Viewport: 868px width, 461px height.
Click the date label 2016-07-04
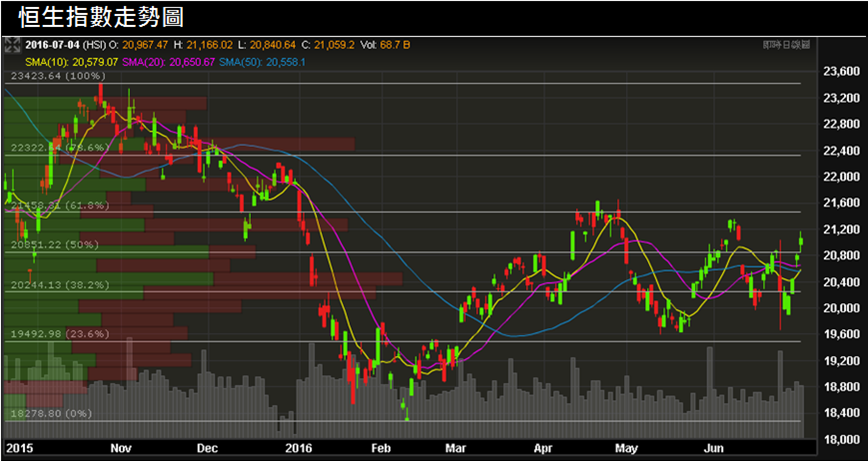tap(53, 45)
